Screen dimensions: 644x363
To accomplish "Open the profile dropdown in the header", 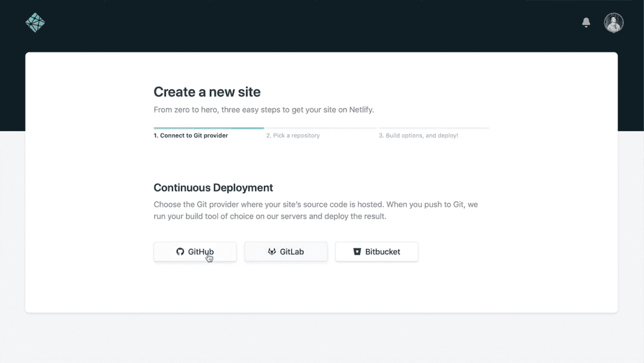I will 613,22.
